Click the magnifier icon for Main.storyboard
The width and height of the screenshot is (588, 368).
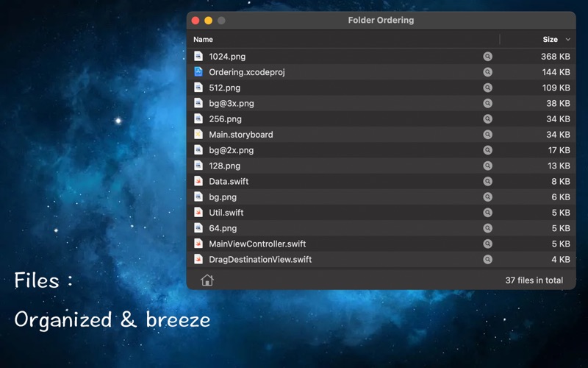pos(487,135)
